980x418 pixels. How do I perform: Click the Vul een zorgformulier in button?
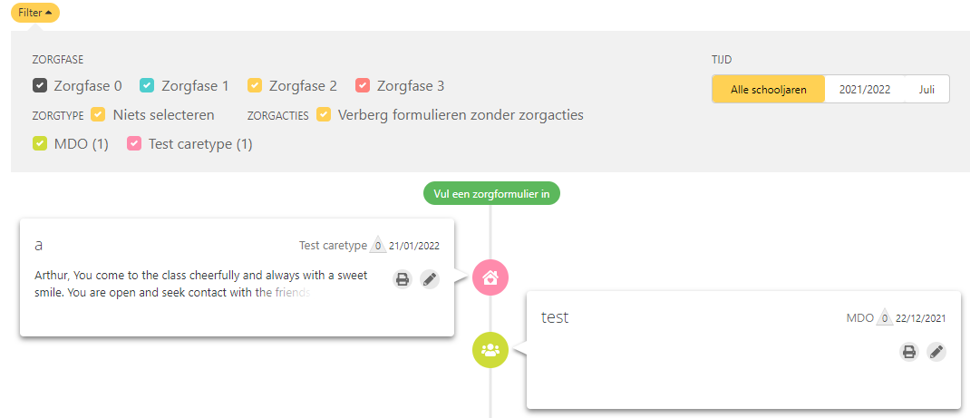tap(491, 194)
